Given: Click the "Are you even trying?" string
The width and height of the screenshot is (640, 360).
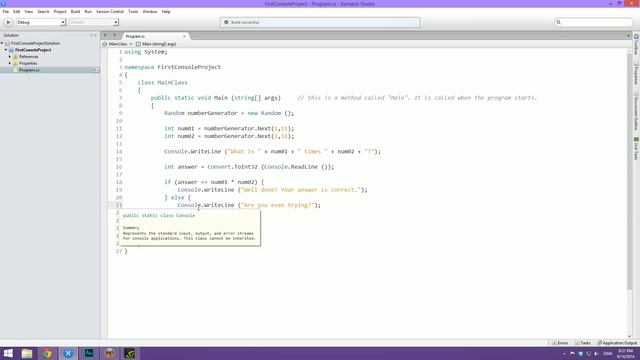Looking at the screenshot, I should 278,205.
